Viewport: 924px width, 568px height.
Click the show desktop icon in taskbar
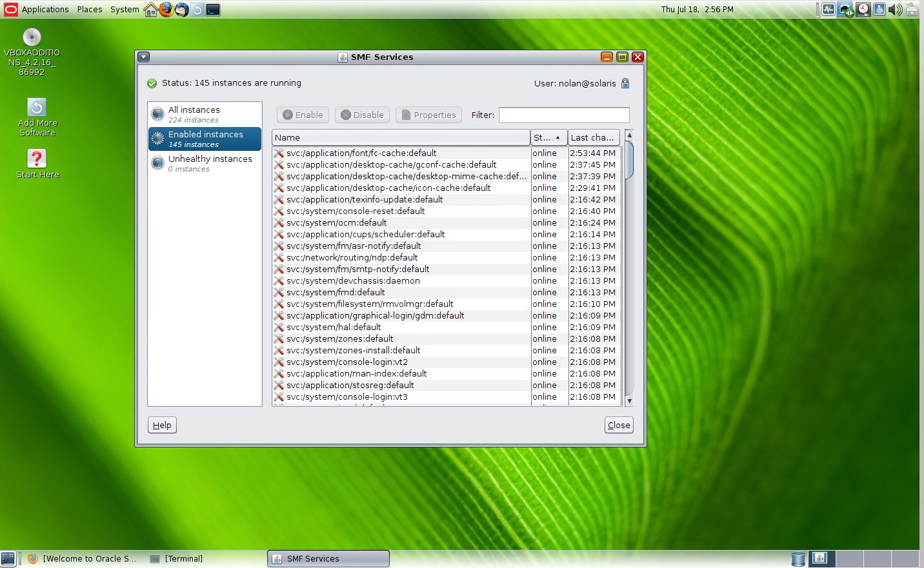coord(8,559)
